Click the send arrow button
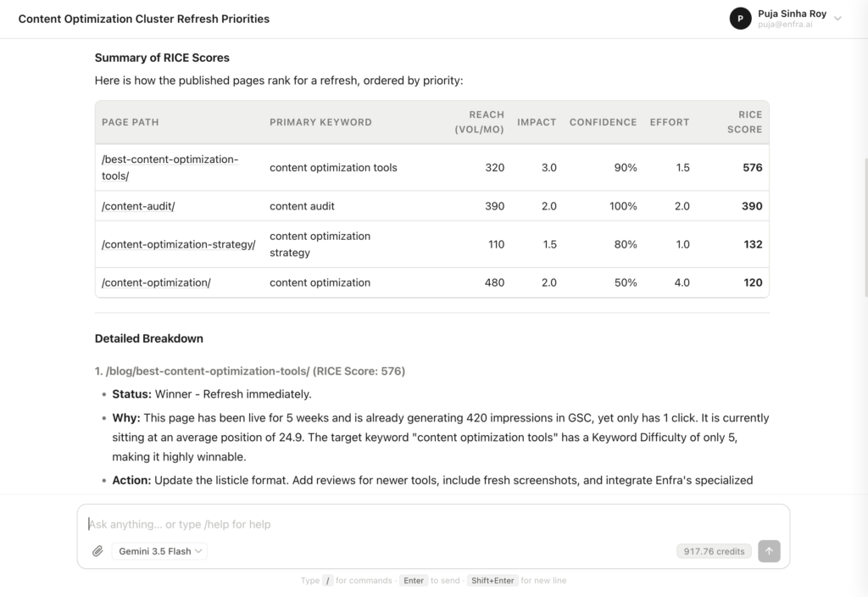 [x=769, y=551]
